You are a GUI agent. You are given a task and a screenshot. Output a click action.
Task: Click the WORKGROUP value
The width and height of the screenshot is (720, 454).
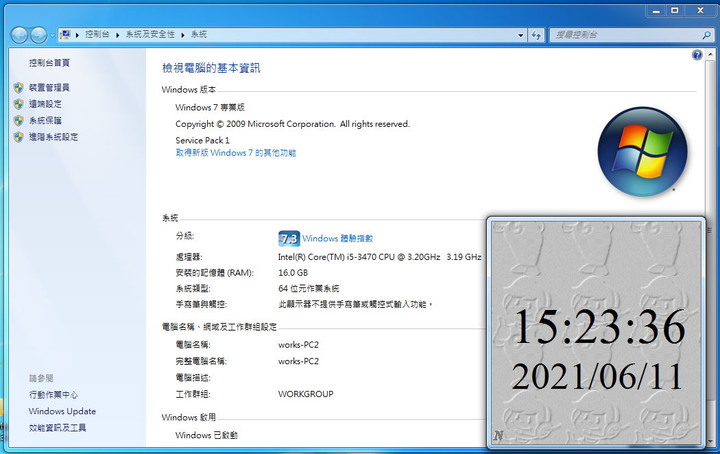coord(306,394)
